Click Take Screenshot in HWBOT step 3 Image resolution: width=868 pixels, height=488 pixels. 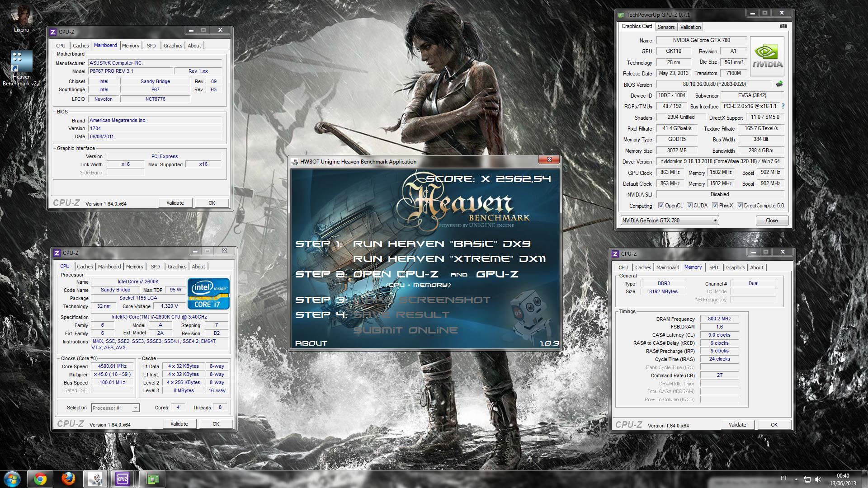click(x=421, y=300)
